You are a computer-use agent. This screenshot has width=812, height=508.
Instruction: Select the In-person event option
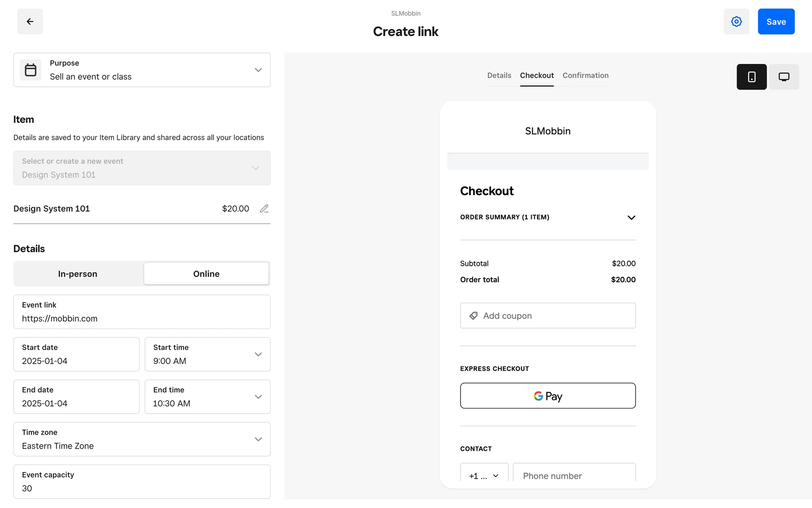[x=78, y=274]
